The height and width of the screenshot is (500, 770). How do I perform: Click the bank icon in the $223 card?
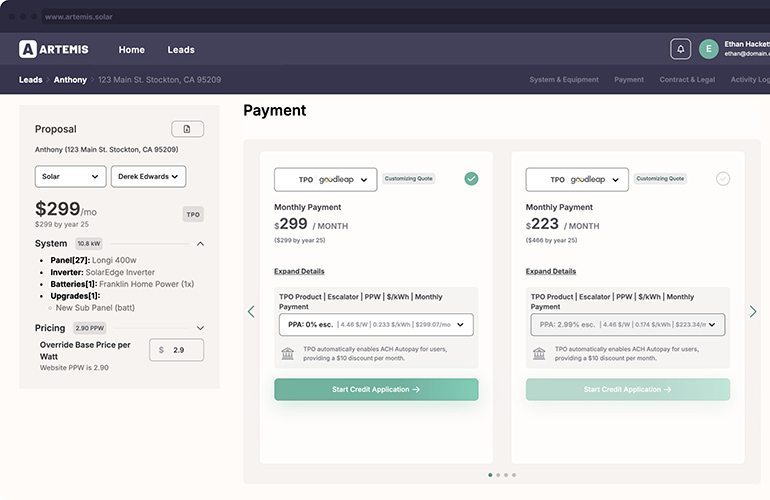click(539, 353)
